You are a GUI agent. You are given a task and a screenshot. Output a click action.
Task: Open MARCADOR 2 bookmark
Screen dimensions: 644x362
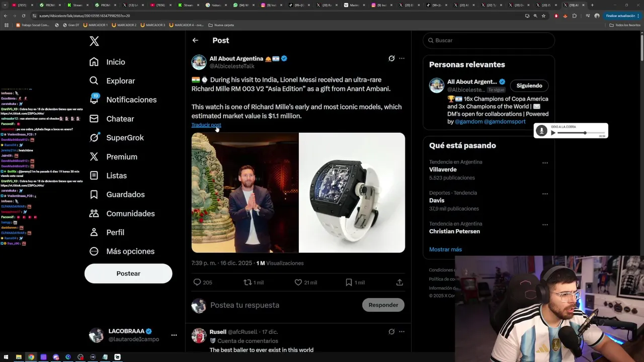pyautogui.click(x=124, y=25)
